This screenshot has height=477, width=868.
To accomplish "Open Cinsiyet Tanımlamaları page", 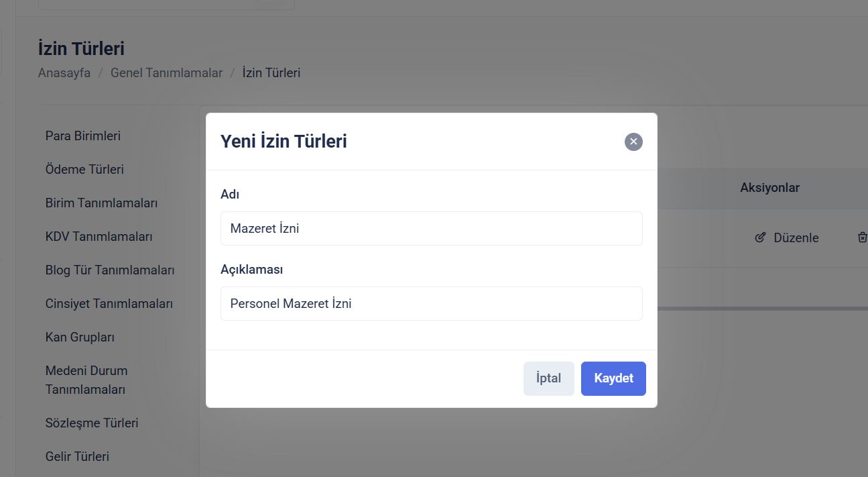I will tap(109, 303).
